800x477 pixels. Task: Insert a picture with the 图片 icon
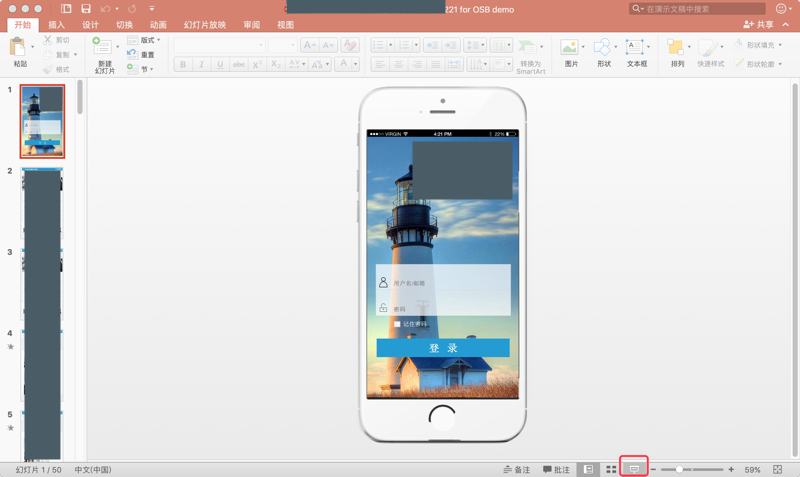click(570, 48)
